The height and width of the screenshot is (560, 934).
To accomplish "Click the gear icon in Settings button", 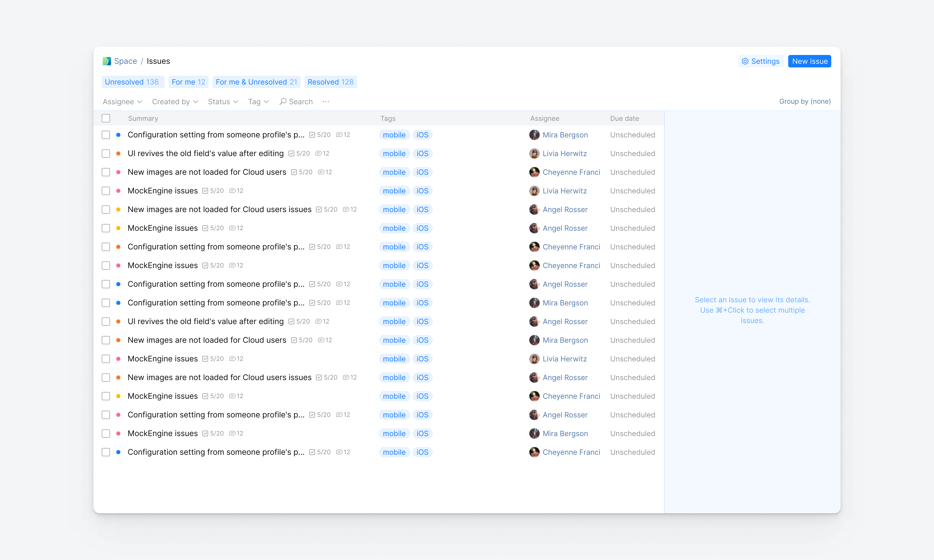I will point(745,61).
